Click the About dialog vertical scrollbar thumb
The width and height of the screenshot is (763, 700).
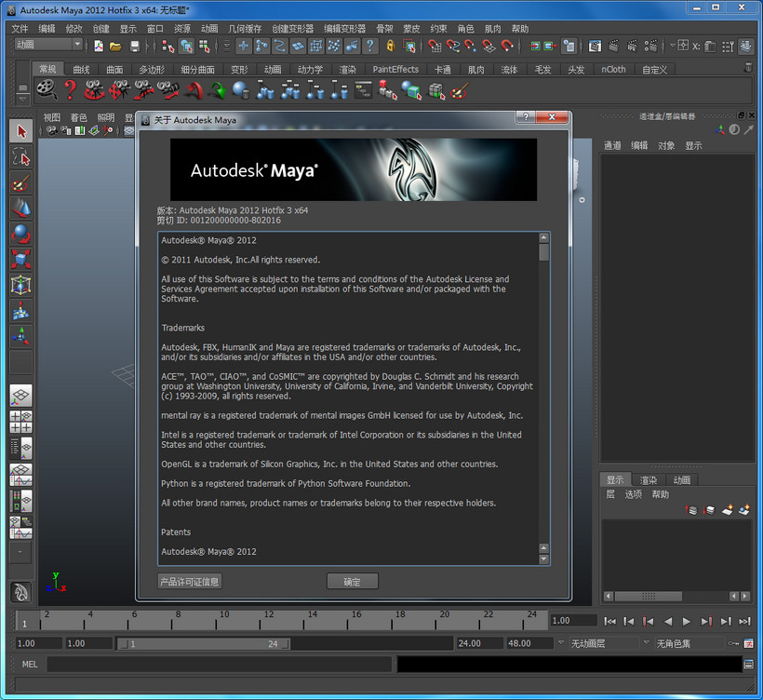(x=543, y=252)
